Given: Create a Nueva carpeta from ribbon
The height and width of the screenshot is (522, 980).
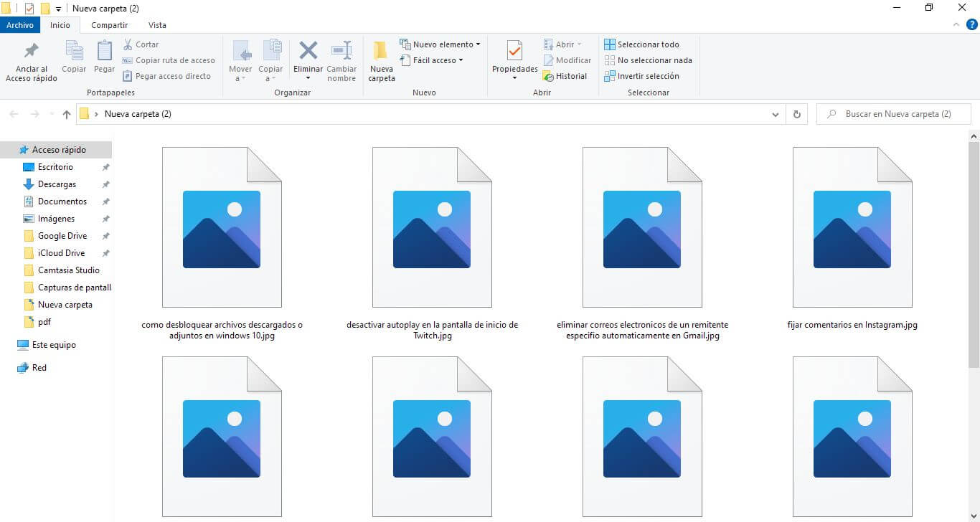Looking at the screenshot, I should pos(382,61).
